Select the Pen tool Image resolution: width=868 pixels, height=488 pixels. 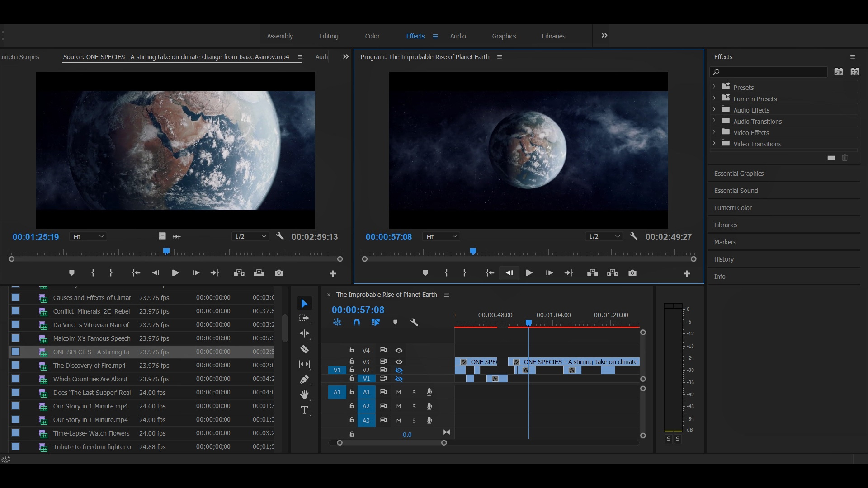tap(304, 380)
